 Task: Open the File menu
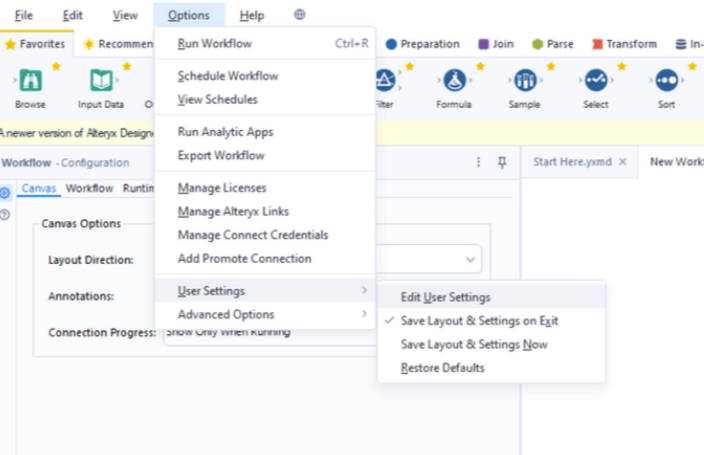[x=23, y=15]
